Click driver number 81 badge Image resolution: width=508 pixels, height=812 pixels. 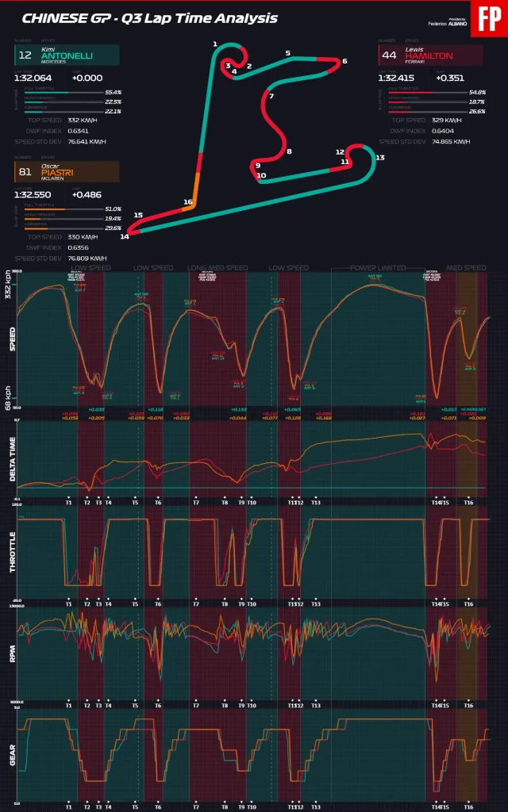[x=25, y=172]
